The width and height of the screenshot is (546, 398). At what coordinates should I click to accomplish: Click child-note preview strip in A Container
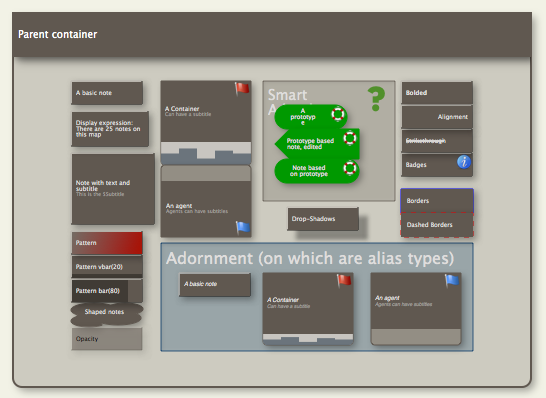click(x=206, y=153)
